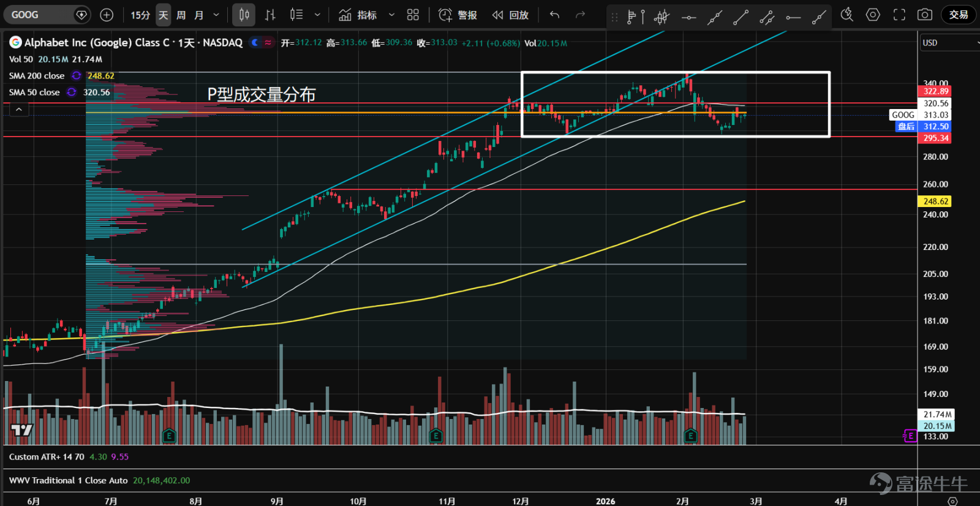Select the trend line drawing tool
The height and width of the screenshot is (506, 980).
pos(741,17)
